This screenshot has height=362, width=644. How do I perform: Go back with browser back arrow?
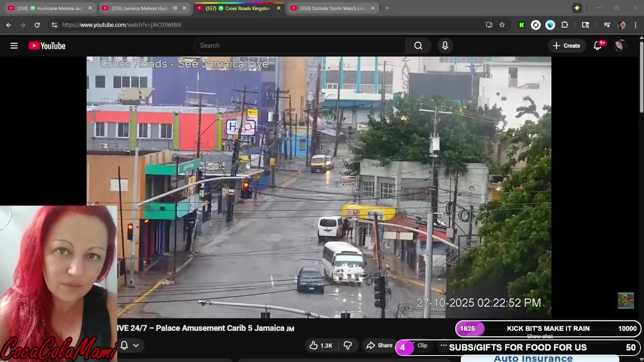click(9, 25)
